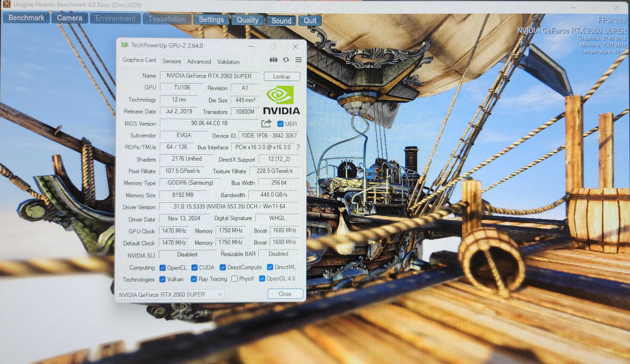The width and height of the screenshot is (630, 364).
Task: Take a GPU-Z screenshot with the camera icon
Action: [273, 60]
